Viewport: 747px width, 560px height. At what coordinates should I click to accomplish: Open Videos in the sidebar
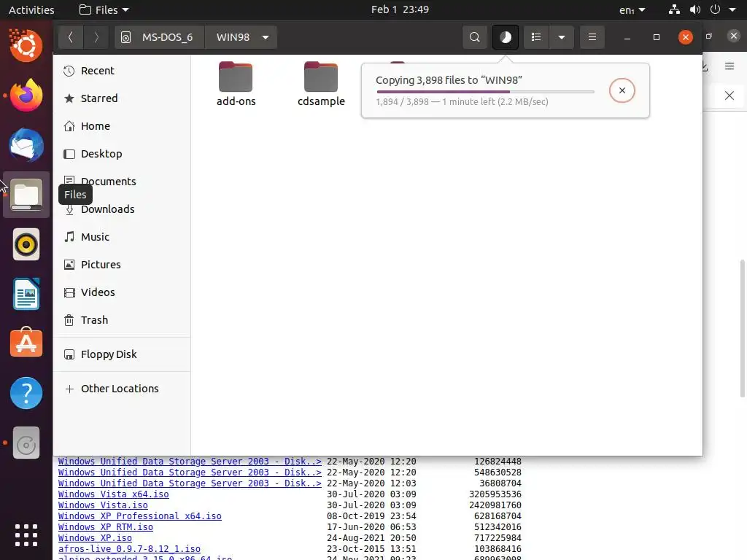(x=122, y=292)
